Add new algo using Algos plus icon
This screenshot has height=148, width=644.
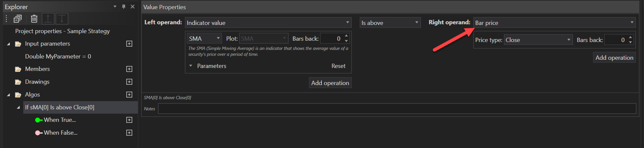pyautogui.click(x=129, y=95)
